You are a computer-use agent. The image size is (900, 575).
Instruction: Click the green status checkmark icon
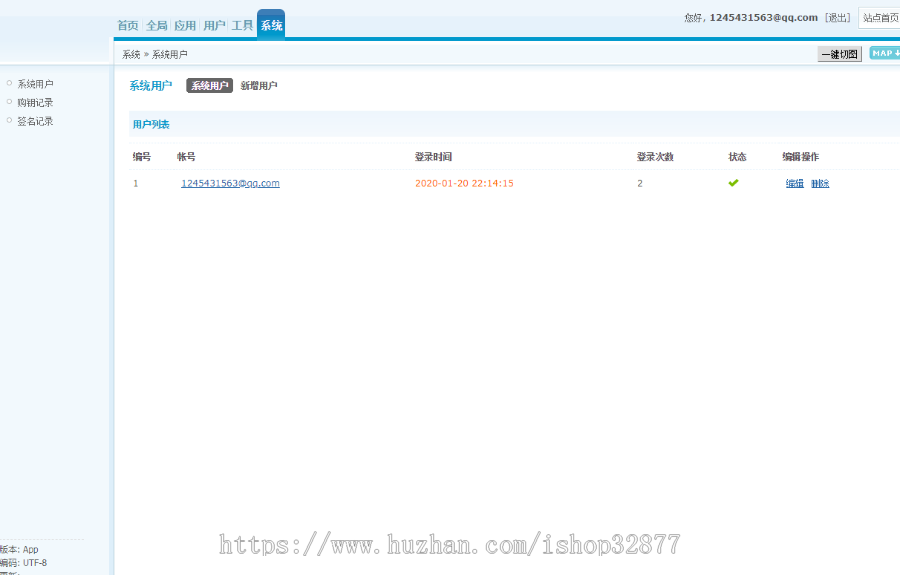(733, 183)
